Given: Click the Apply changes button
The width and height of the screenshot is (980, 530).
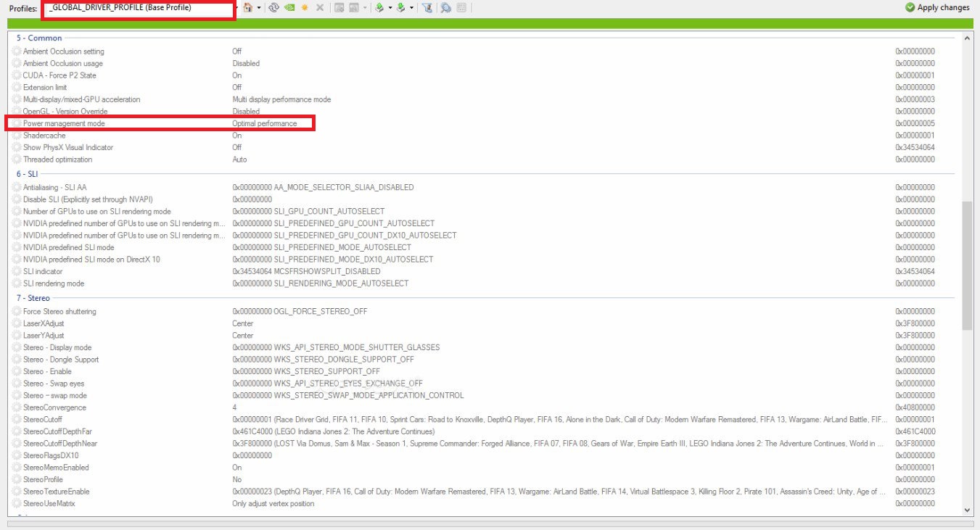Looking at the screenshot, I should pos(937,8).
